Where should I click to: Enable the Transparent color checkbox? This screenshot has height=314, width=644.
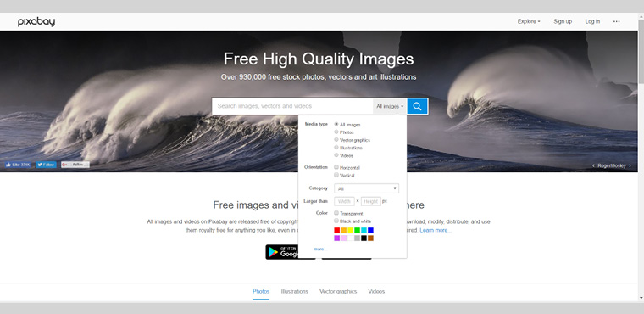click(x=336, y=213)
